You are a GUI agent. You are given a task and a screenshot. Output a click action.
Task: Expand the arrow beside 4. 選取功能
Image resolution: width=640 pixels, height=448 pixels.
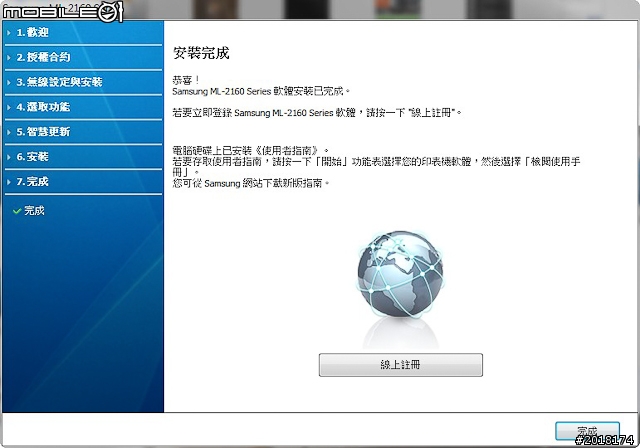[x=9, y=107]
